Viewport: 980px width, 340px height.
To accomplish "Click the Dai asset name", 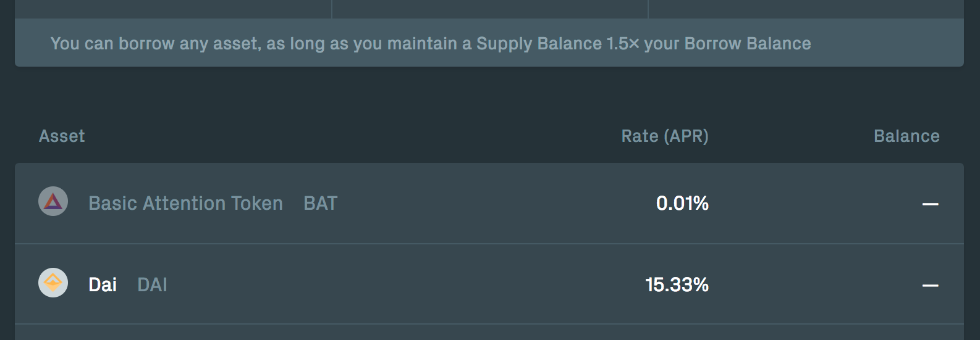I will pyautogui.click(x=103, y=284).
